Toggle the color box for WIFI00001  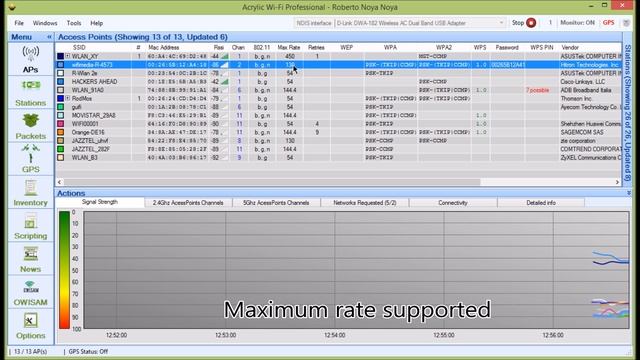tap(60, 124)
